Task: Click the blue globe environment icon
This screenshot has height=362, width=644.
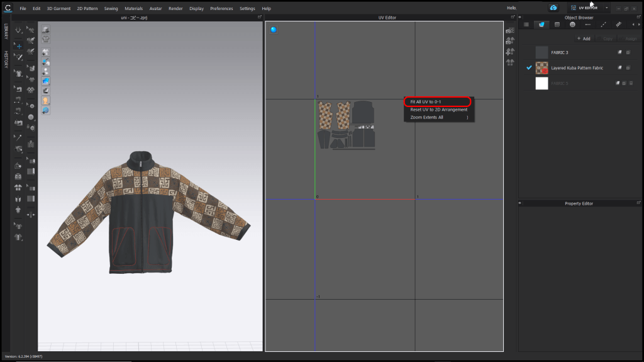Action: point(45,110)
